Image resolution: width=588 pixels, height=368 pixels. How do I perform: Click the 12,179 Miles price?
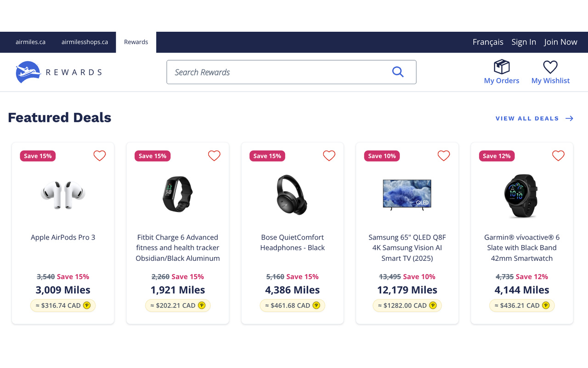click(407, 290)
